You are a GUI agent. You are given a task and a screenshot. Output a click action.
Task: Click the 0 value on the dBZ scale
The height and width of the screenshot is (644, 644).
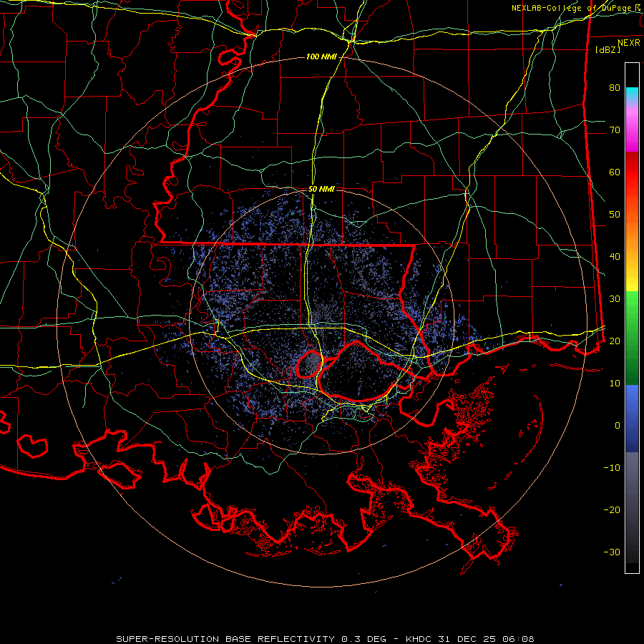[x=618, y=426]
